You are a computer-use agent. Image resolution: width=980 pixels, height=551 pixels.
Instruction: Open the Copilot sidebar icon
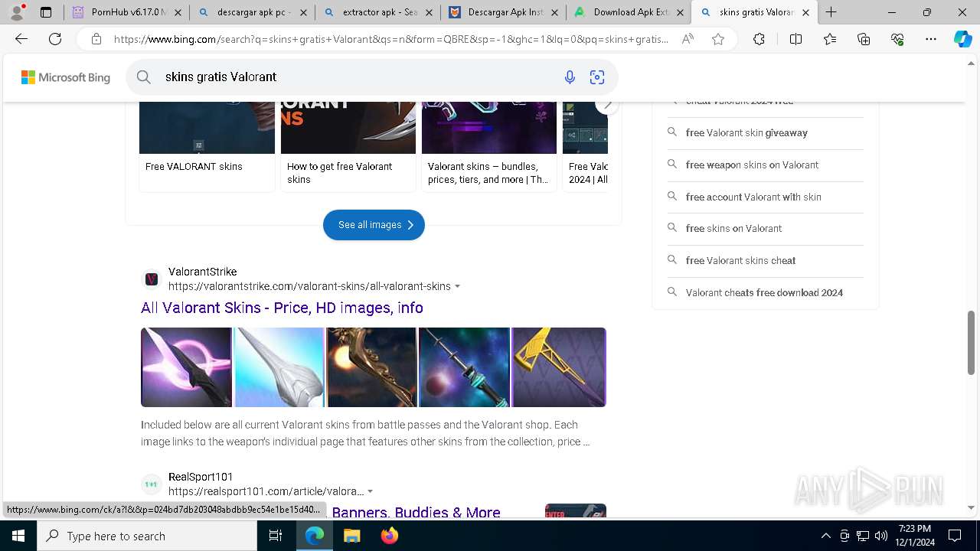pos(963,39)
